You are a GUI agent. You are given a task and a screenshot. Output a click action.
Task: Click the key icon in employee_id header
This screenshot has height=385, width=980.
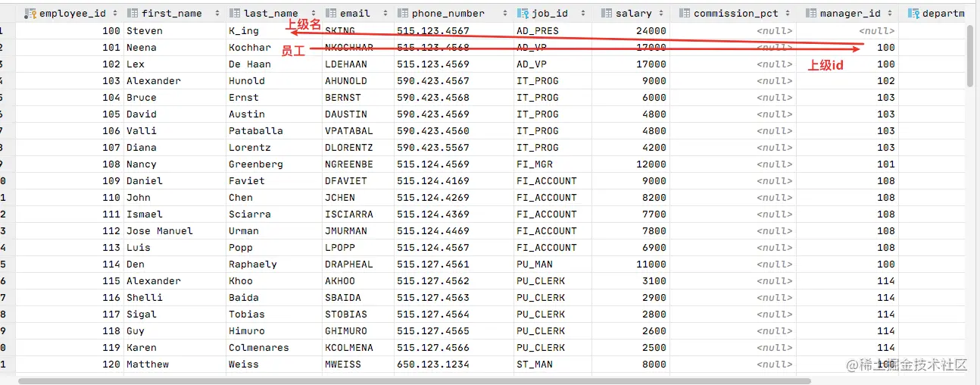point(30,13)
